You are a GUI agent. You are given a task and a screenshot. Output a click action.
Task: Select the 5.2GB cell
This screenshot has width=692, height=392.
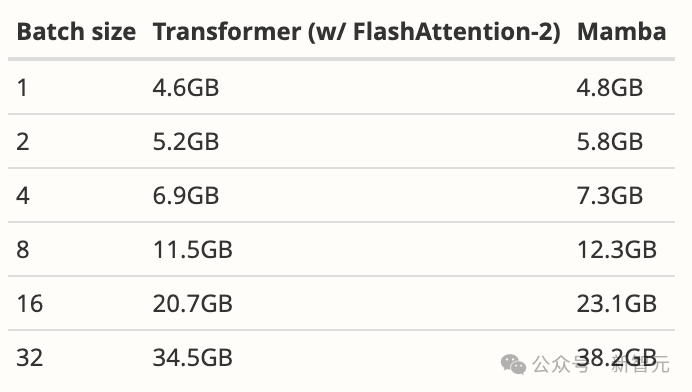(x=186, y=142)
